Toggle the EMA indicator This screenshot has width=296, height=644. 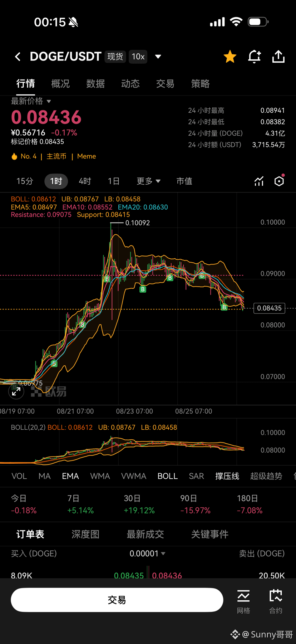70,476
